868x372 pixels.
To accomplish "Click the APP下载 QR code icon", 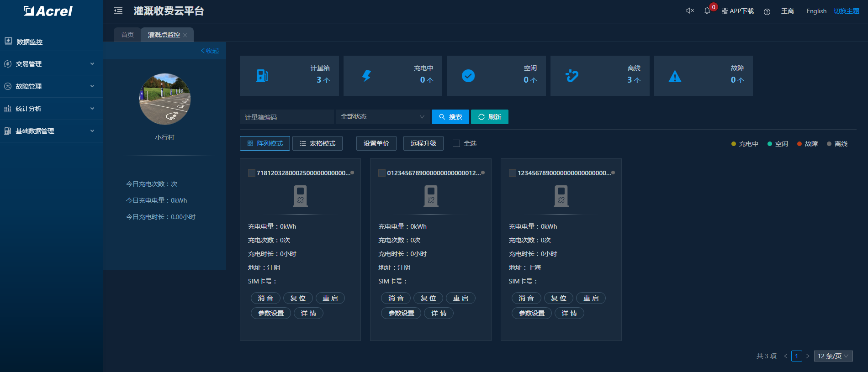I will coord(725,11).
